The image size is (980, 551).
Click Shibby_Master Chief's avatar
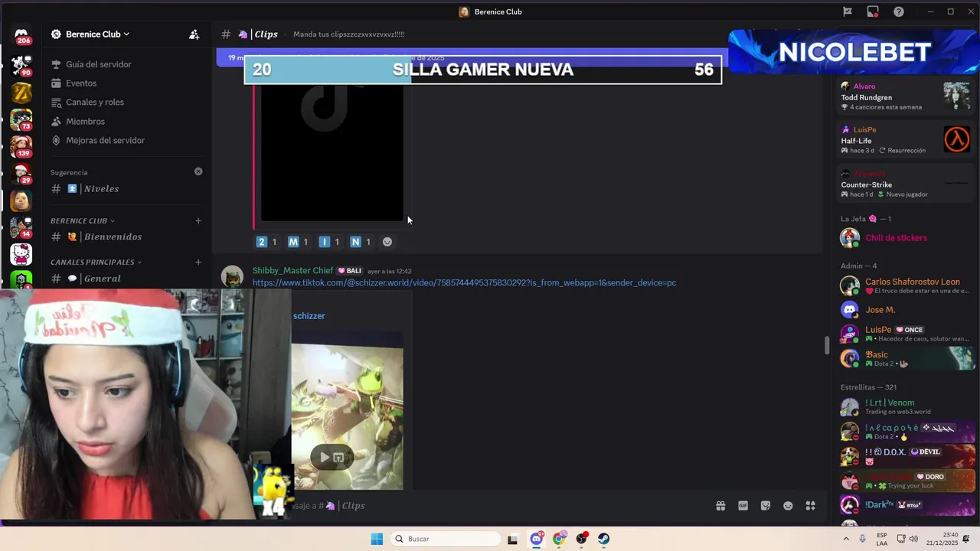point(232,277)
